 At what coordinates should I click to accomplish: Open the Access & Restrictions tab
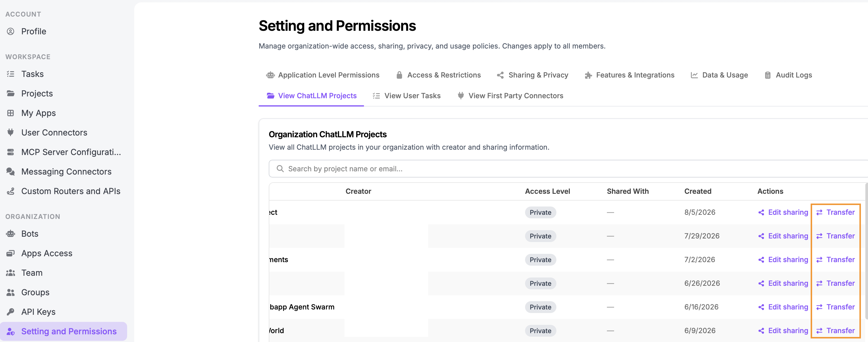point(438,75)
